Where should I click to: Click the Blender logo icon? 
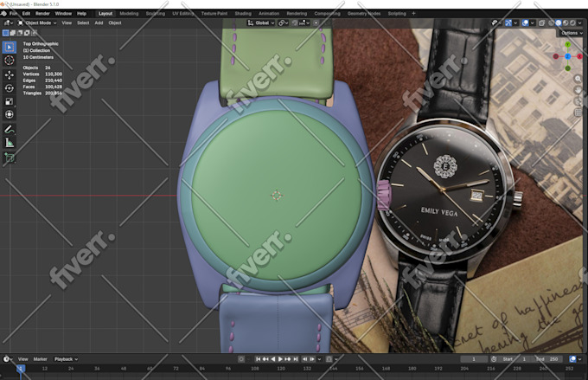(3, 14)
